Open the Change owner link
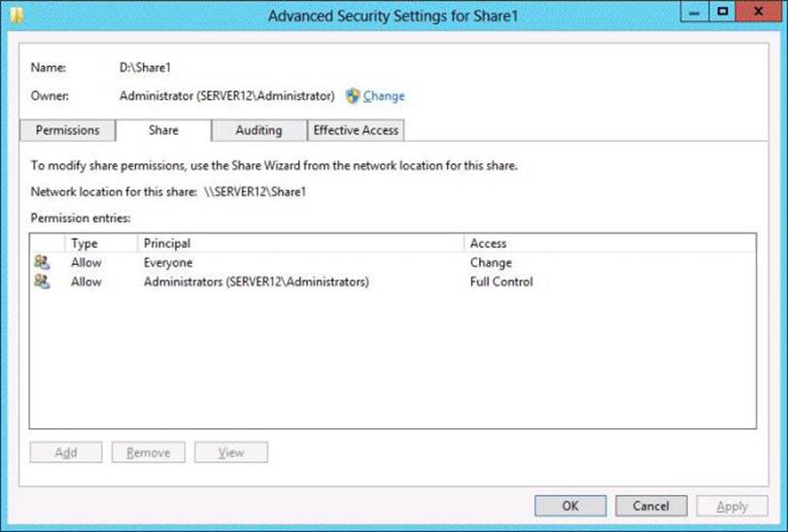 (384, 96)
